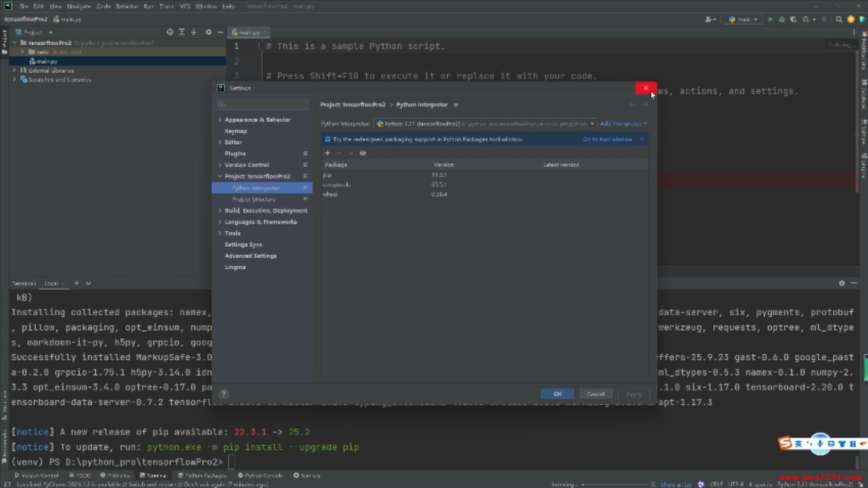Open Search Everywhere magnifier icon
Viewport: 868px width, 488px height.
(839, 19)
